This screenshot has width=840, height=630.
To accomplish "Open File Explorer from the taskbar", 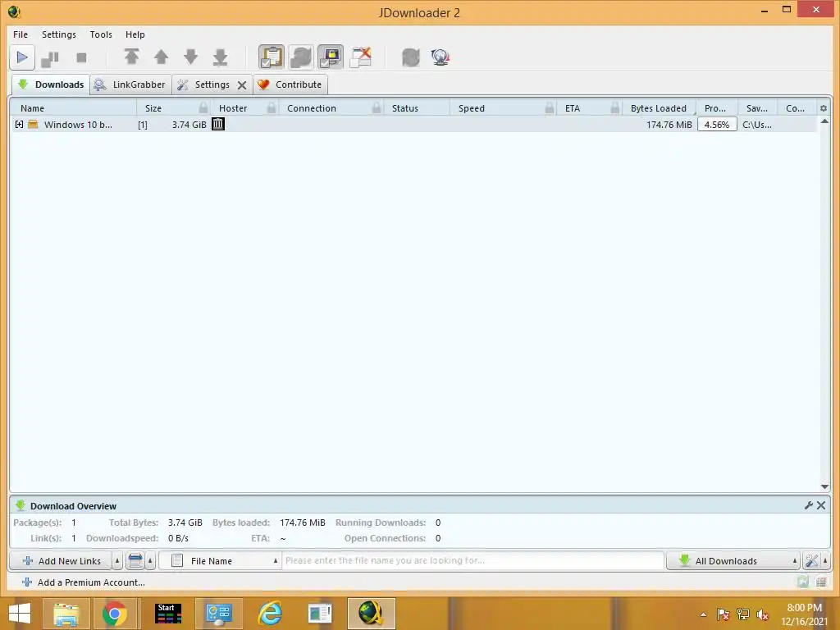I will [x=66, y=614].
